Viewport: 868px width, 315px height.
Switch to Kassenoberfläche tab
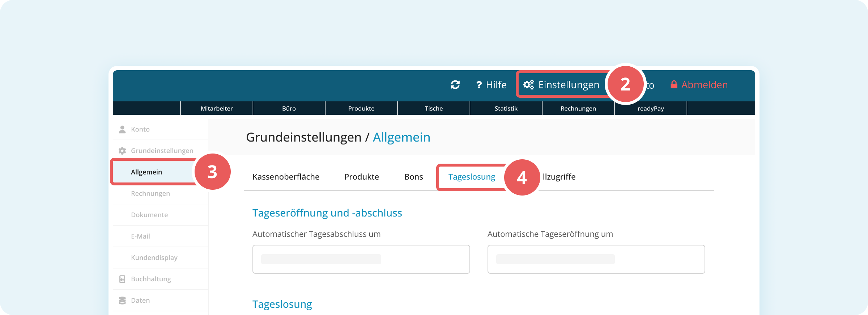tap(286, 177)
